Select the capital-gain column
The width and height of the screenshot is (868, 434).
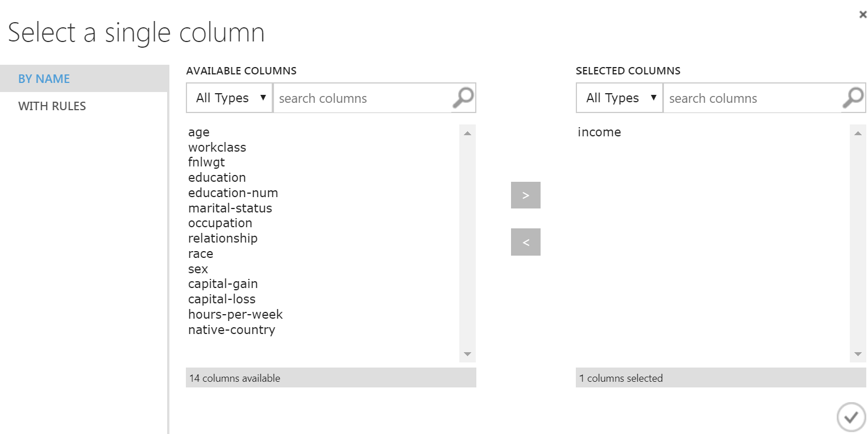point(223,284)
